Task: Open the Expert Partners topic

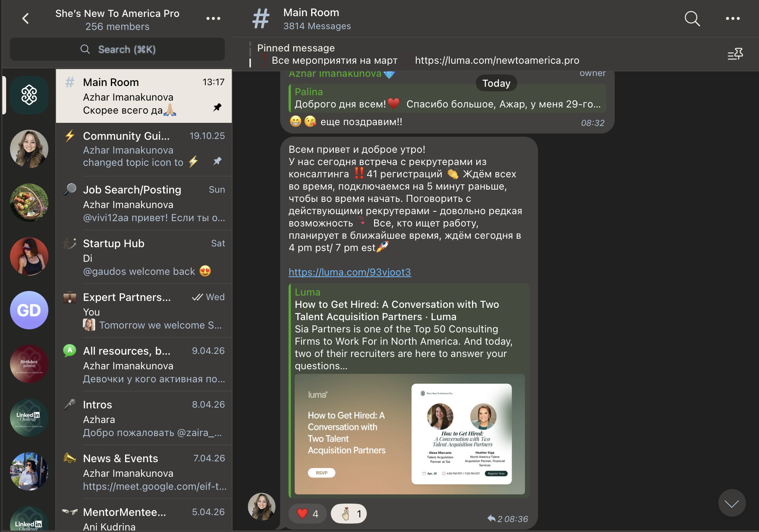Action: click(144, 311)
